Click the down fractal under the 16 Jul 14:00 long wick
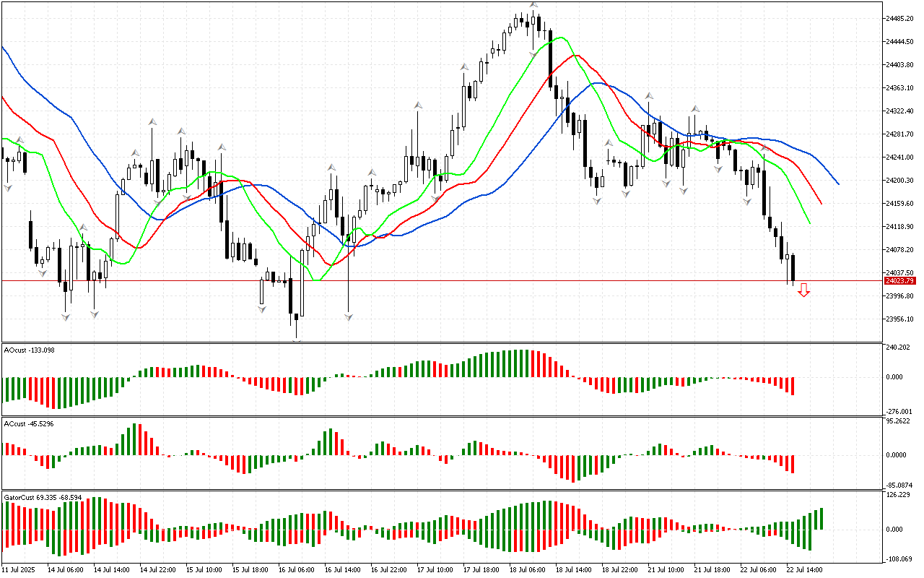This screenshot has width=924, height=578. click(349, 316)
